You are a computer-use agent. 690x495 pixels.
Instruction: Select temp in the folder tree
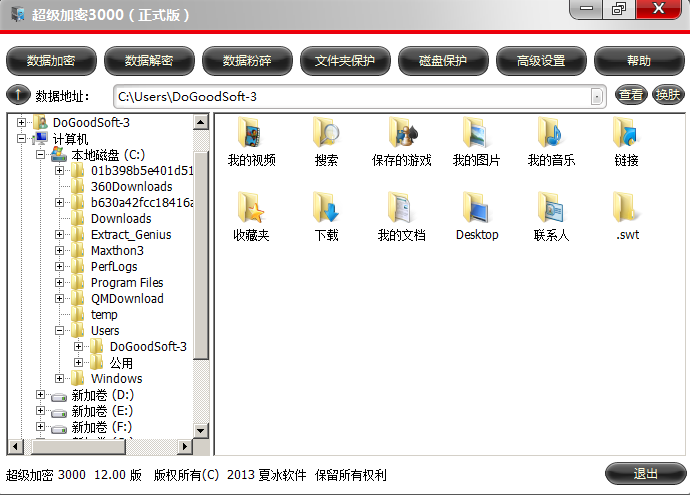[x=104, y=315]
